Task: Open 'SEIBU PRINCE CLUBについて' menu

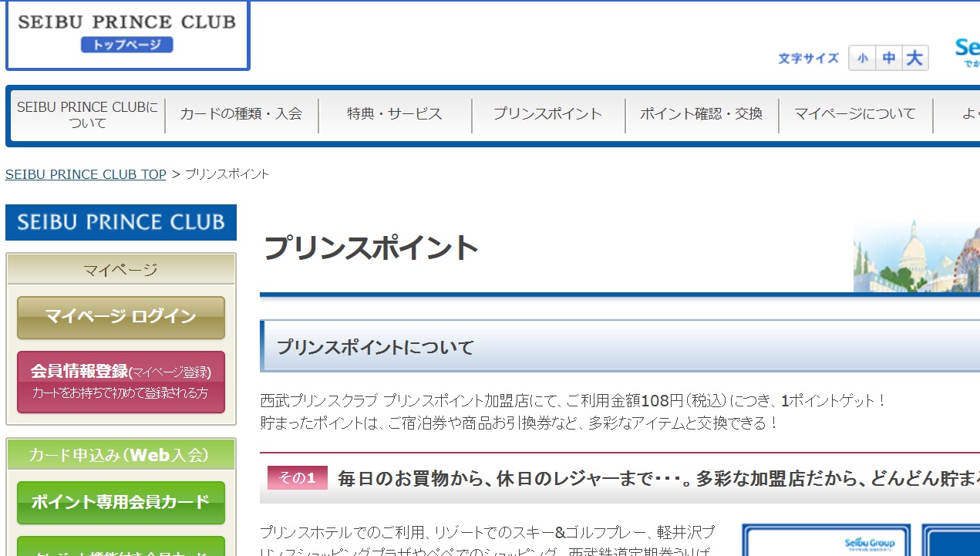Action: pyautogui.click(x=87, y=115)
